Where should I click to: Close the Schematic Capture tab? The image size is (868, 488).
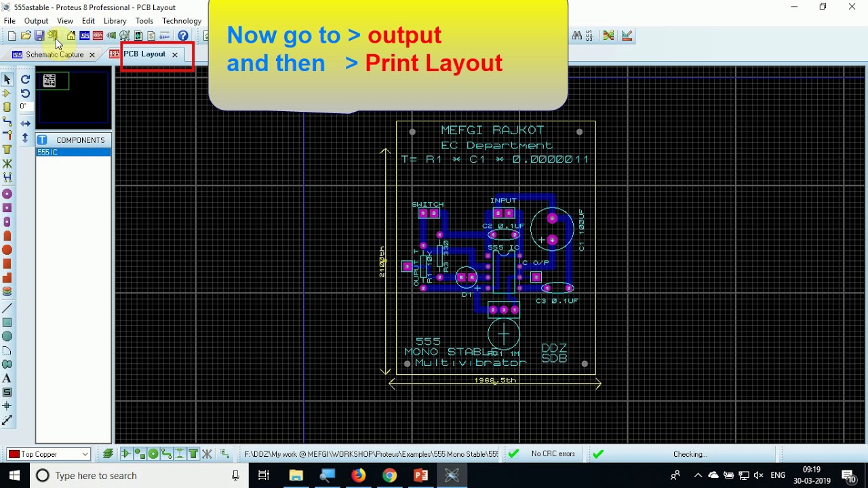(92, 55)
